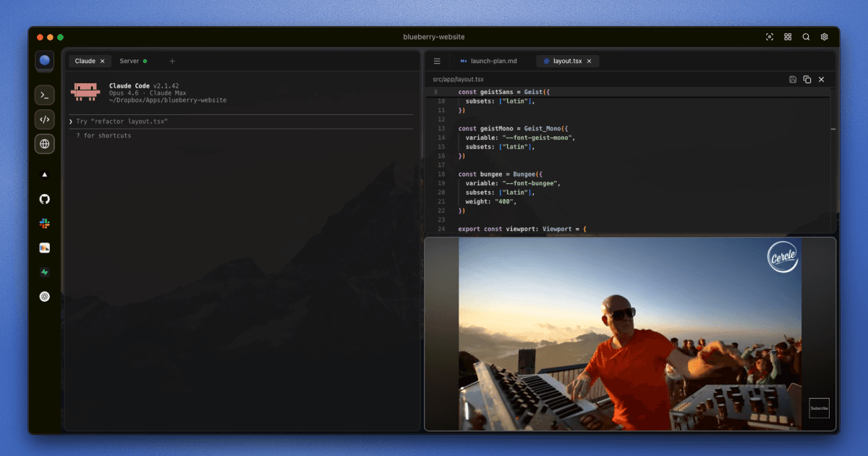Open the search magnifier in title bar

click(x=806, y=37)
